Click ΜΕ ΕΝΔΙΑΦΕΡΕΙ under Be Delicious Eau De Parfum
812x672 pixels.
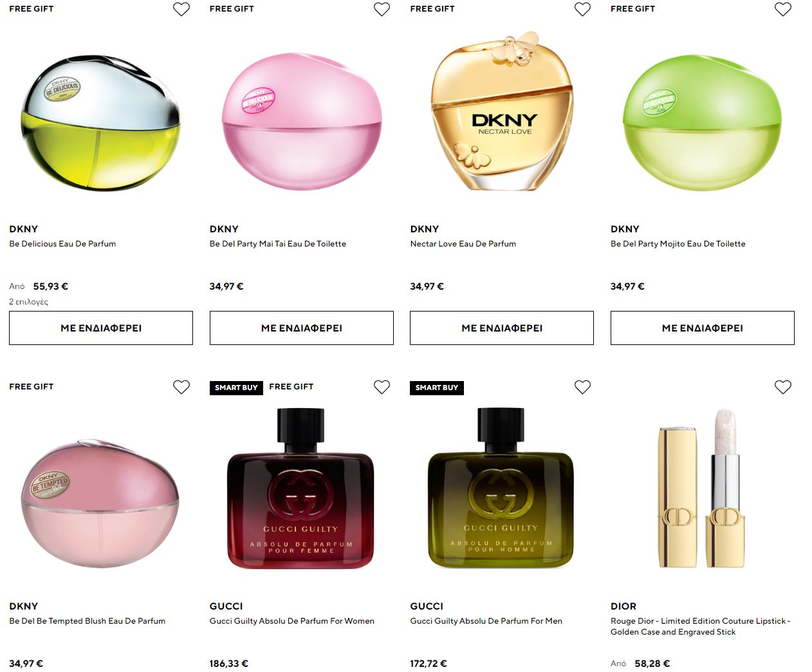pos(101,328)
